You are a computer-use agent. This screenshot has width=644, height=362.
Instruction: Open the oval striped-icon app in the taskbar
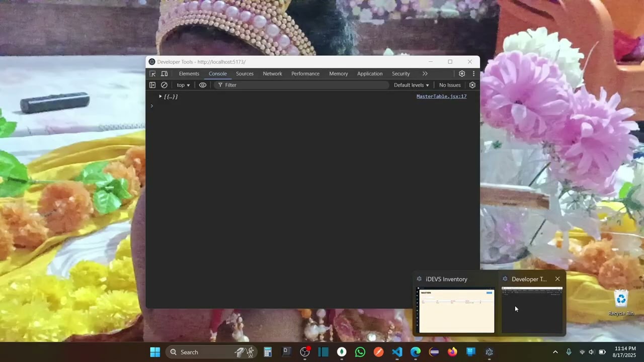coord(434,352)
